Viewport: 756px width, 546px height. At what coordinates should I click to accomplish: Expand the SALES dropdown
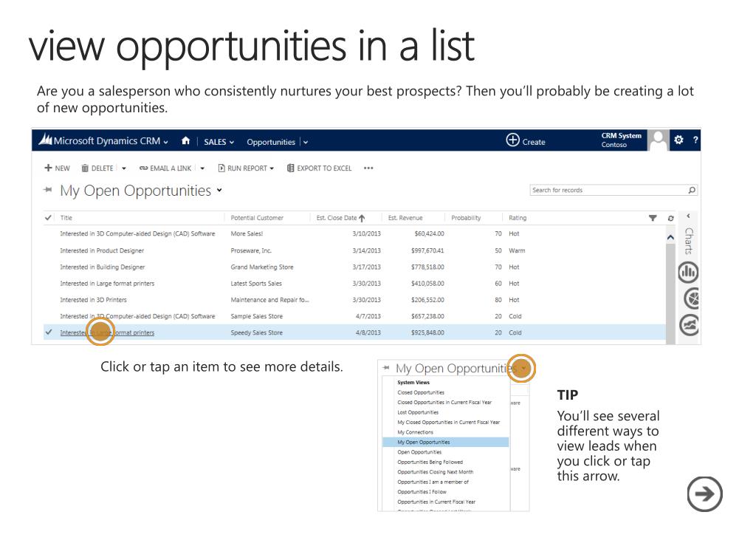232,142
